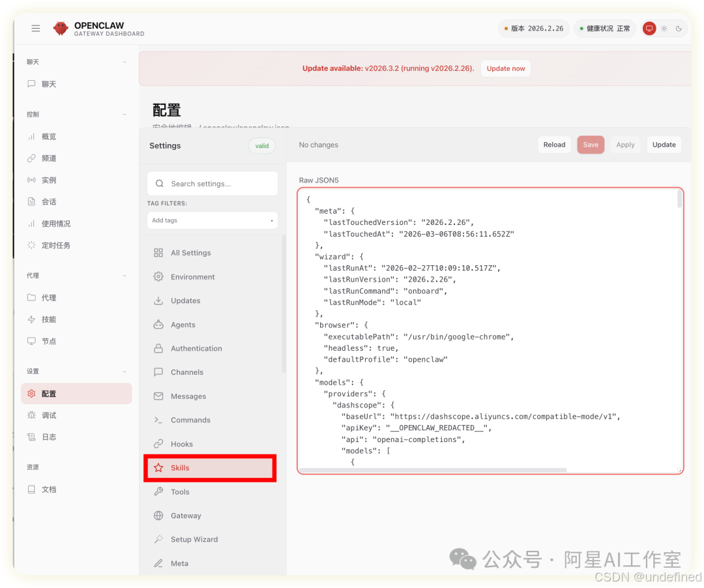Click the OpenClaw lobster logo
This screenshot has height=588, width=704.
61,28
